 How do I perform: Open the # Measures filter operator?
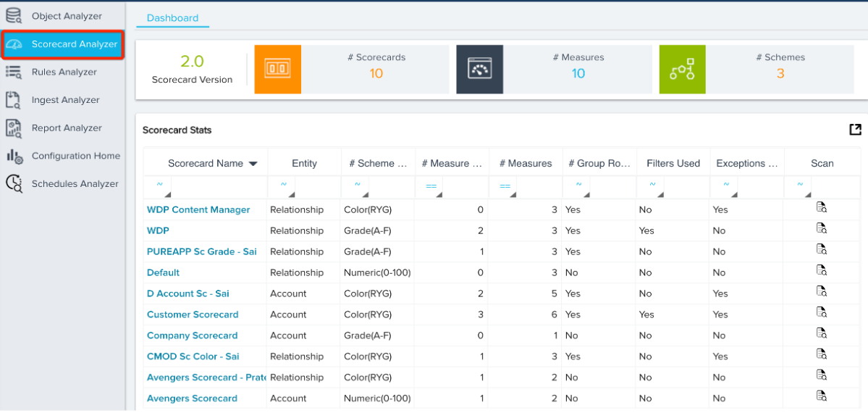pos(505,187)
